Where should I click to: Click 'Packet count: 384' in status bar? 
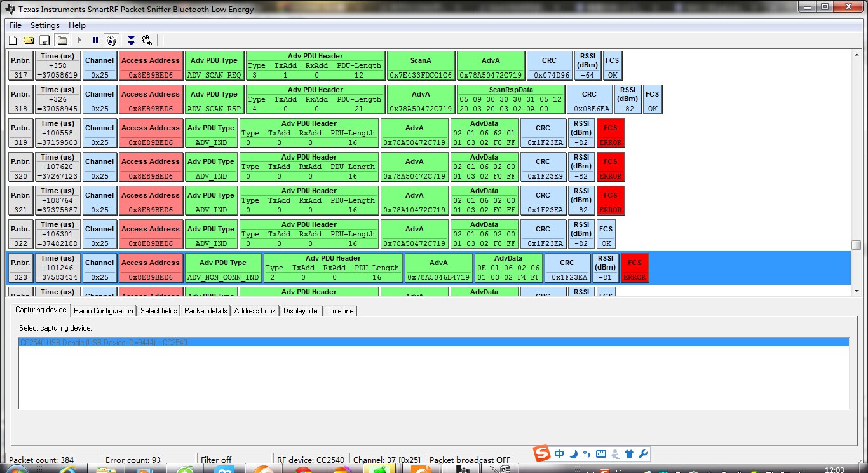[x=41, y=460]
